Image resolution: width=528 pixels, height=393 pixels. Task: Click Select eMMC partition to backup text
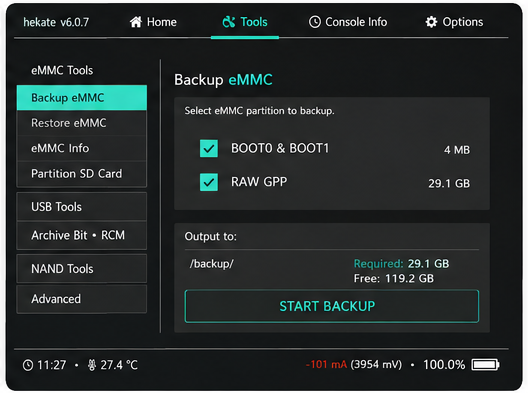[x=259, y=111]
